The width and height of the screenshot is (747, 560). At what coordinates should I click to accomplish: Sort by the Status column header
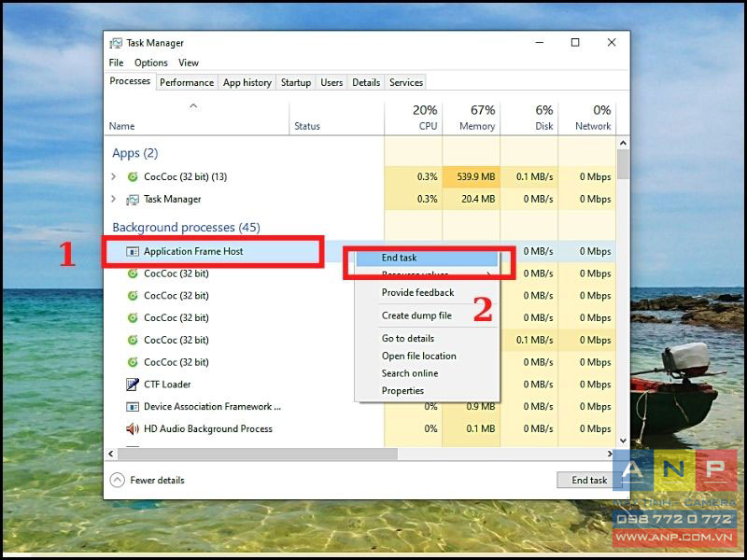pos(336,119)
